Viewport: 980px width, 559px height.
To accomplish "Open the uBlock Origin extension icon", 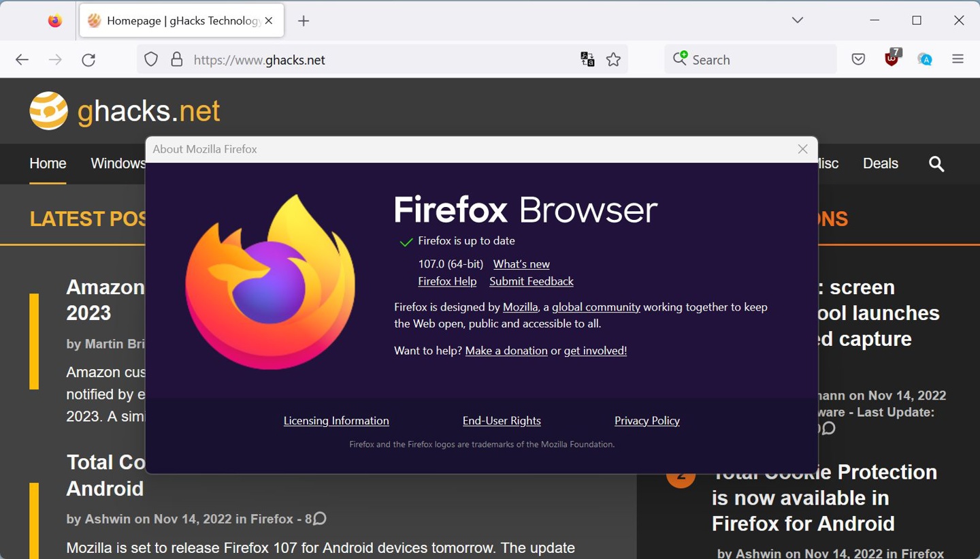I will 890,59.
